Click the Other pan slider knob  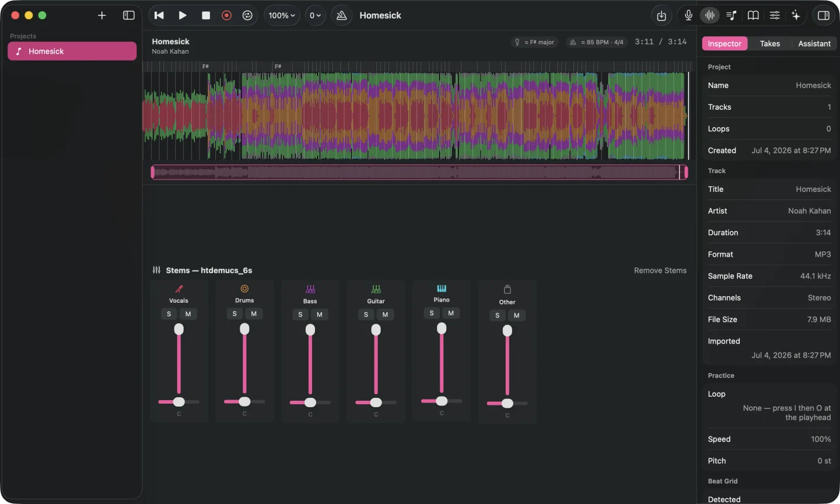pyautogui.click(x=508, y=403)
